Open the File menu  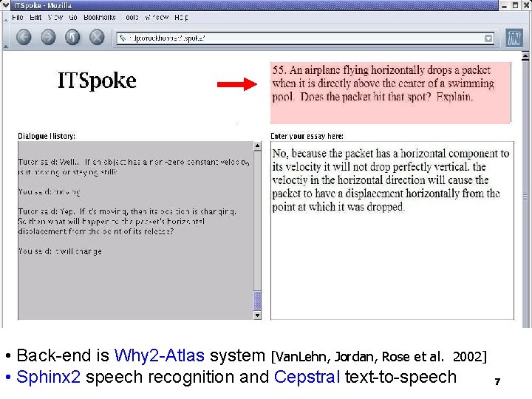tap(17, 17)
